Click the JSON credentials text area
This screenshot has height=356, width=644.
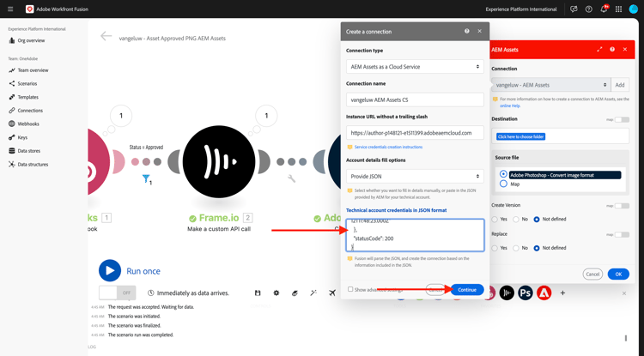point(415,235)
